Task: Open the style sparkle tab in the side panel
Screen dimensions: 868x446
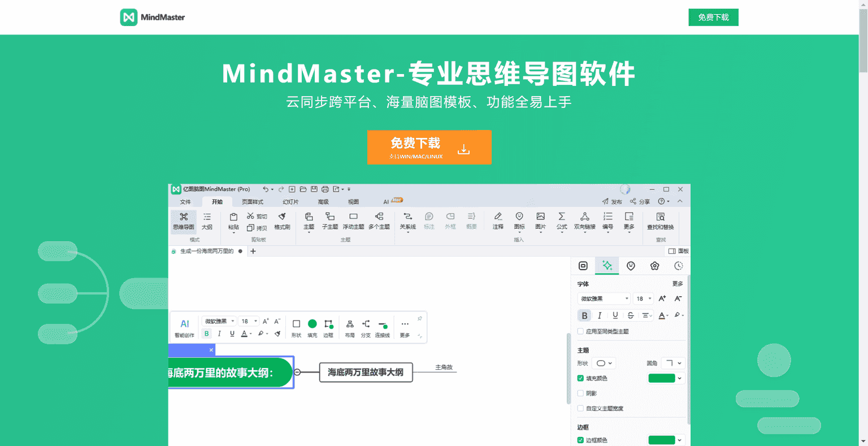Action: (607, 266)
